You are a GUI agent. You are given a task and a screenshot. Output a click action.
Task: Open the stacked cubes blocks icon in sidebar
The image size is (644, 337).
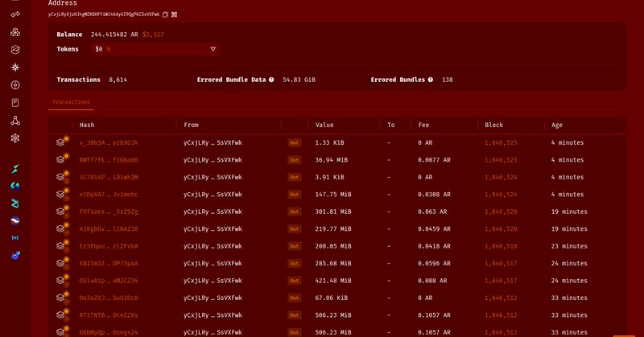[15, 32]
